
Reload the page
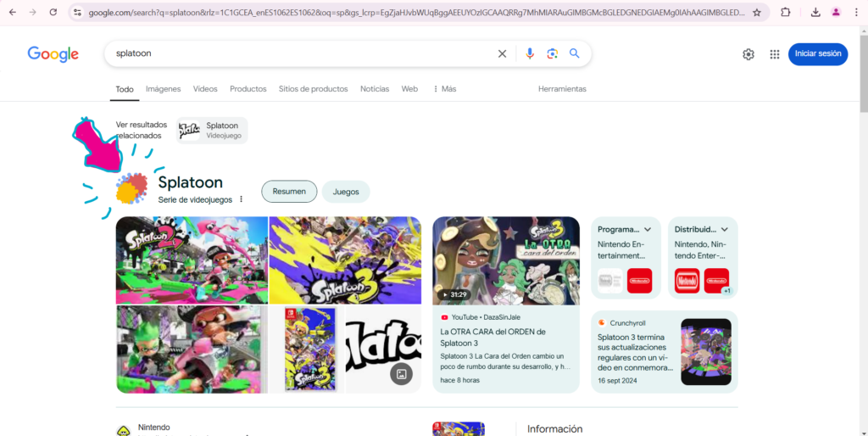(x=53, y=13)
